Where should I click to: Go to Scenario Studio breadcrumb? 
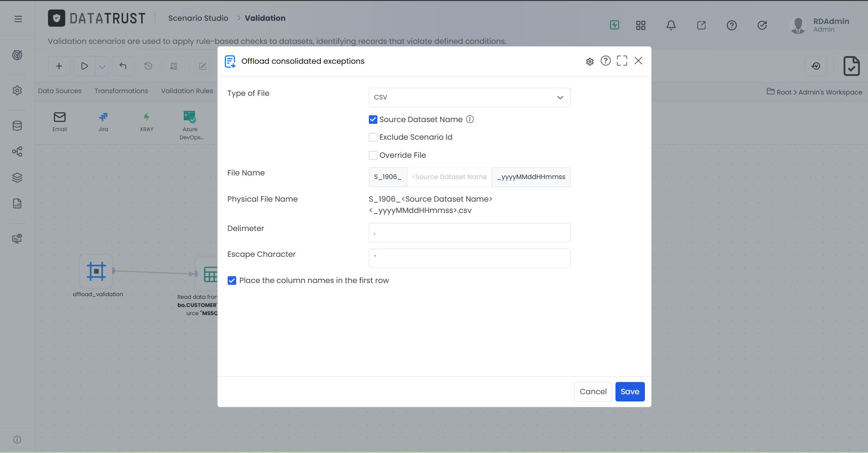click(198, 18)
